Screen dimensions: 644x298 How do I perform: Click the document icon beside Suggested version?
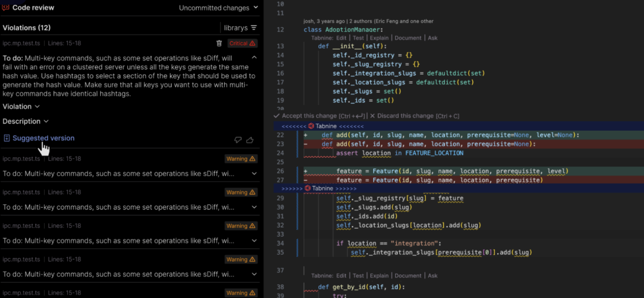click(x=6, y=138)
